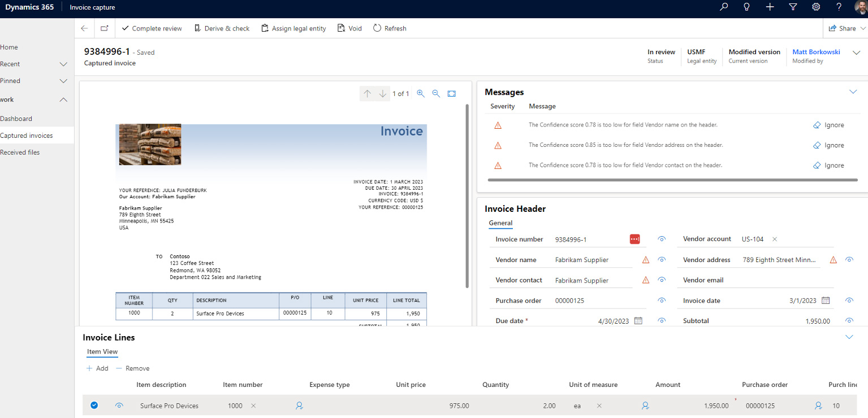The width and height of the screenshot is (868, 418).
Task: Click the invoice document vertical scrollbar
Action: click(x=467, y=196)
